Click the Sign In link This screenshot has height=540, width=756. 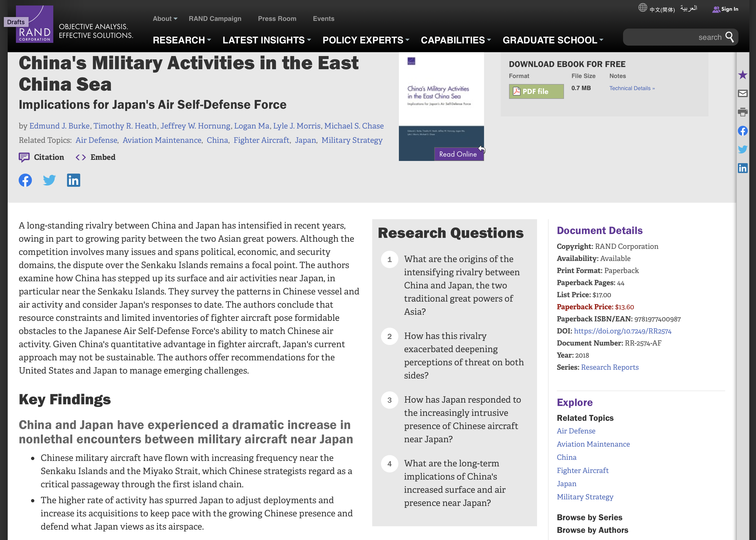click(729, 9)
